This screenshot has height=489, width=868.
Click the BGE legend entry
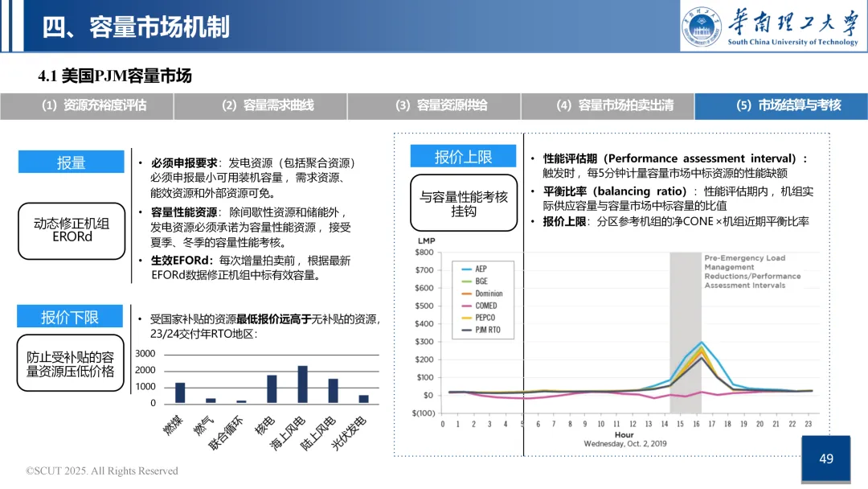474,281
